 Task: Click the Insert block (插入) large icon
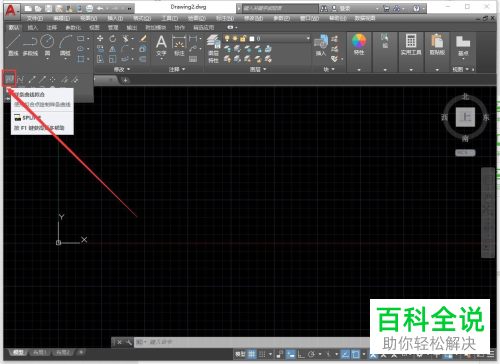tap(321, 45)
